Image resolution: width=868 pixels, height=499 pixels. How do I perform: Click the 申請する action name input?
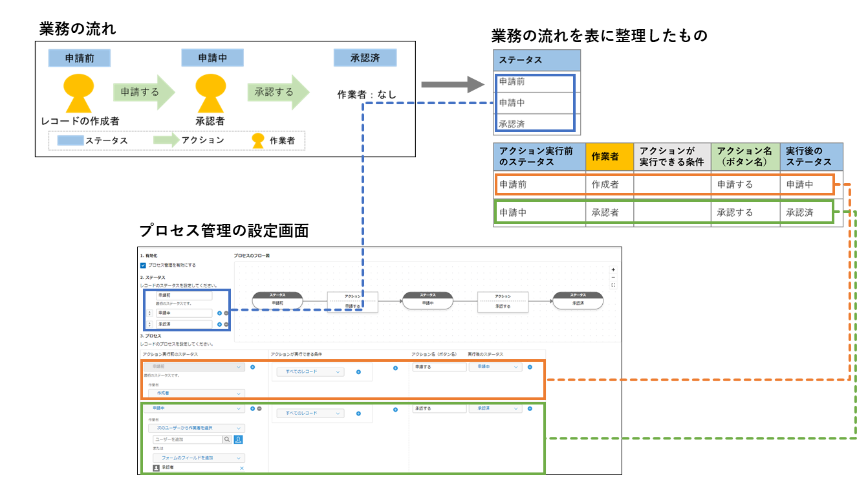pyautogui.click(x=440, y=367)
